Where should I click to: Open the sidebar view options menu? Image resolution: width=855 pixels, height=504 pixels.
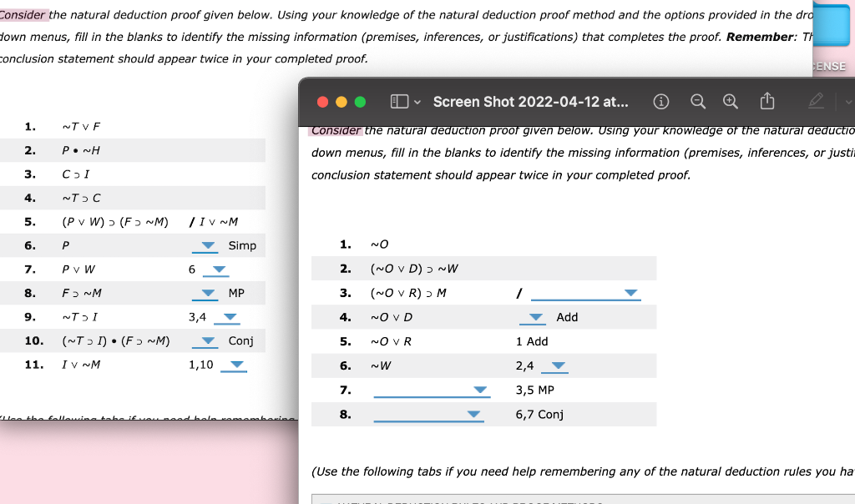[x=418, y=101]
